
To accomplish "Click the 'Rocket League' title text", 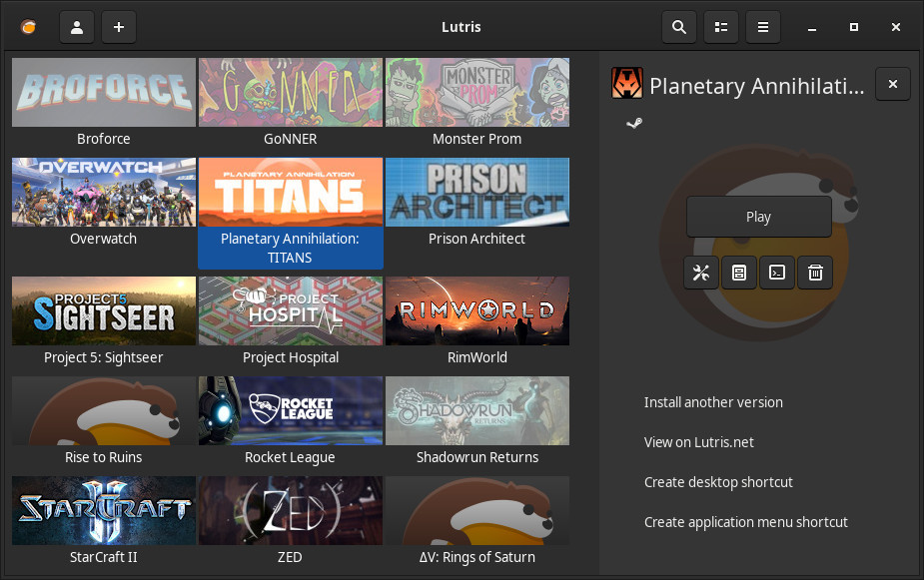I will click(x=290, y=457).
